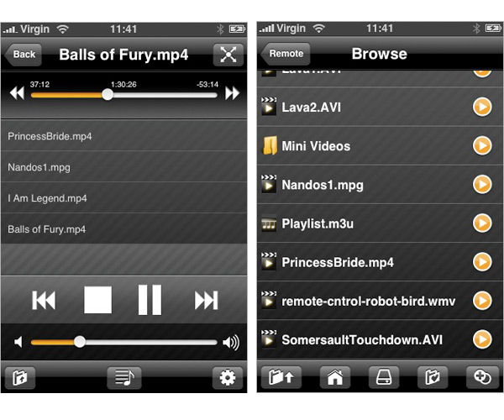Open the favorites folder icon
Screen dimensions: 504x420
point(433,377)
